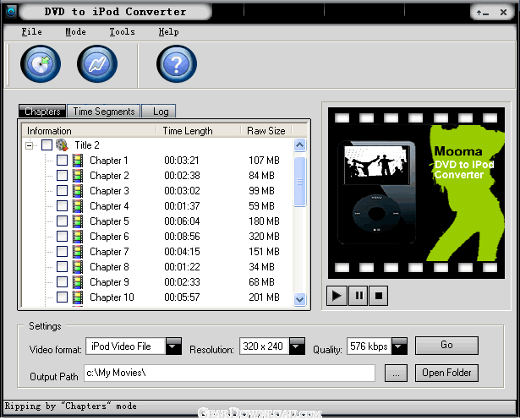Click the chapter list scroll up arrow
520x420 pixels.
(300, 145)
